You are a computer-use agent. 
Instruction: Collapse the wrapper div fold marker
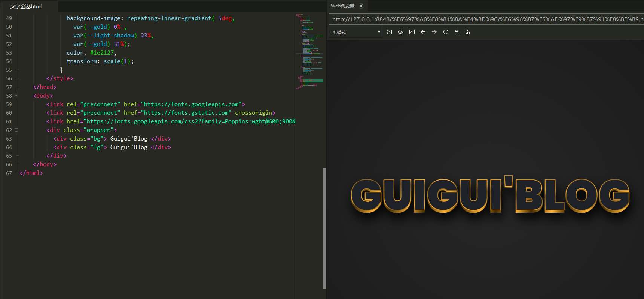click(16, 130)
